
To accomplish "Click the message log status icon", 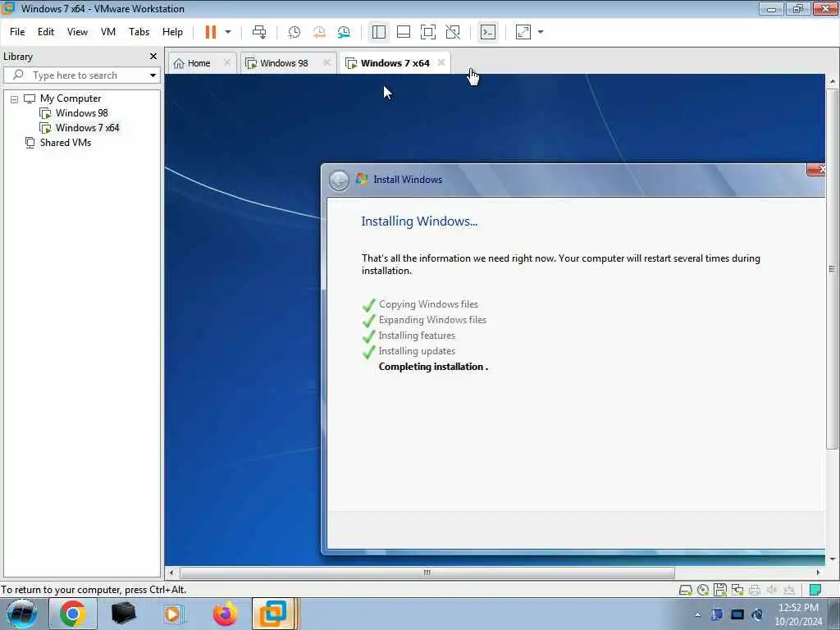I will coord(815,591).
